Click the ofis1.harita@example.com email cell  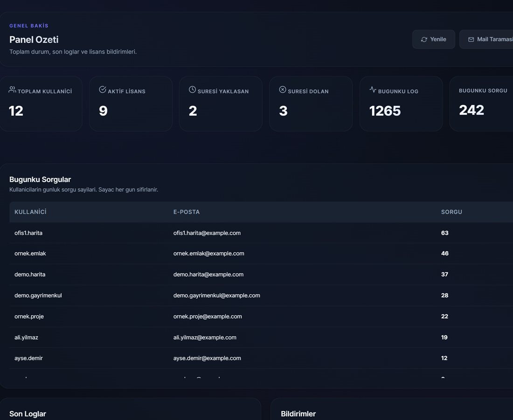[207, 233]
